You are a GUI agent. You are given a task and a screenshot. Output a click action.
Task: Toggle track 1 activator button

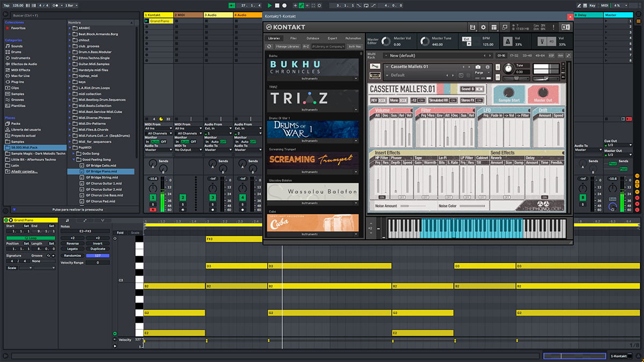(x=153, y=198)
